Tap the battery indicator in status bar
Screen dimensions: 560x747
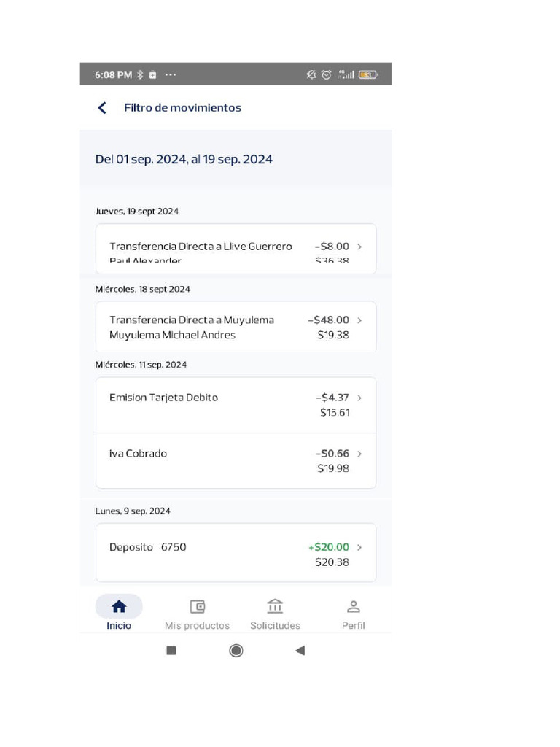368,74
